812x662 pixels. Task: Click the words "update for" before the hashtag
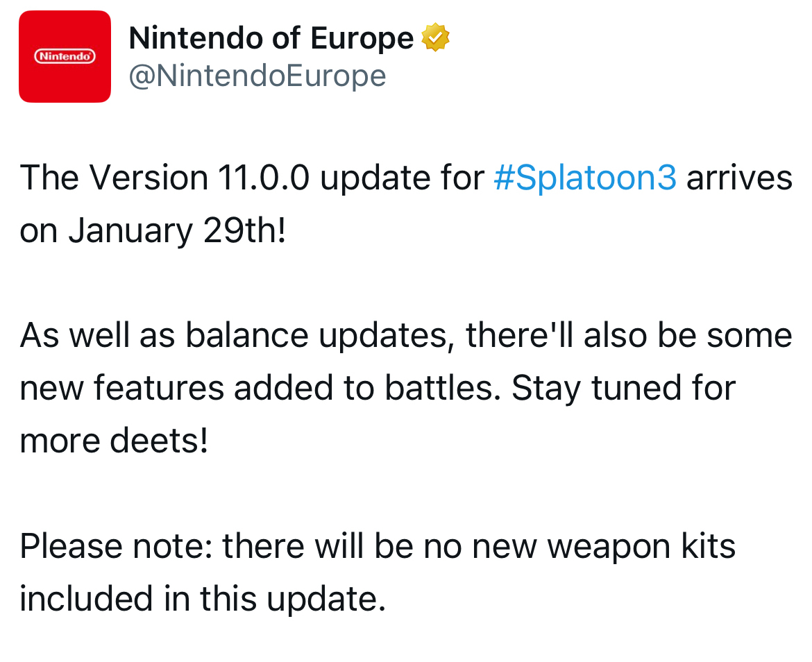tap(402, 178)
